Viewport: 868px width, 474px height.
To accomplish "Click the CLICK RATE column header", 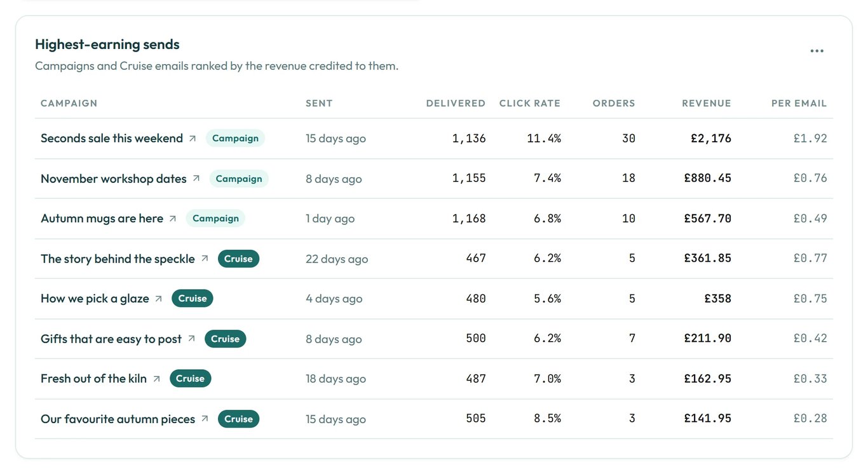I will 530,103.
